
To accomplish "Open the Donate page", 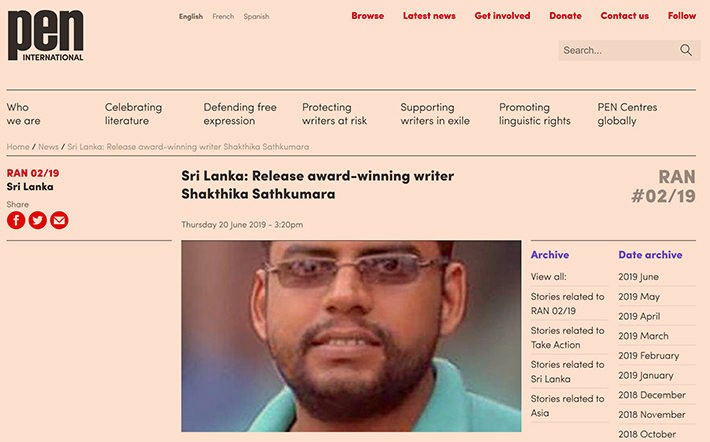I will point(565,16).
